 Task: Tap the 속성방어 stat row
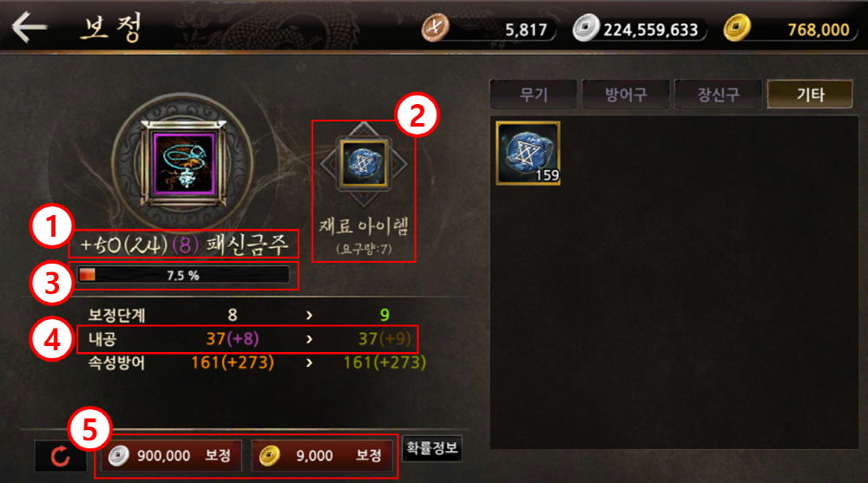pyautogui.click(x=257, y=363)
